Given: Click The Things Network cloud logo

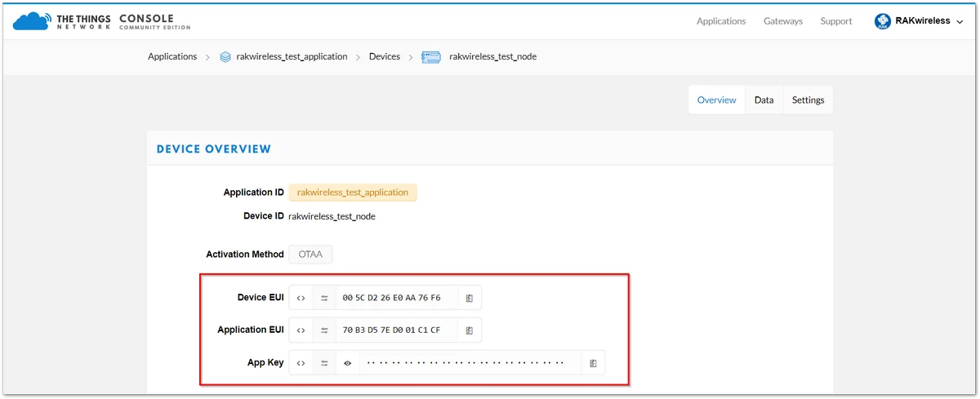Looking at the screenshot, I should click(31, 22).
